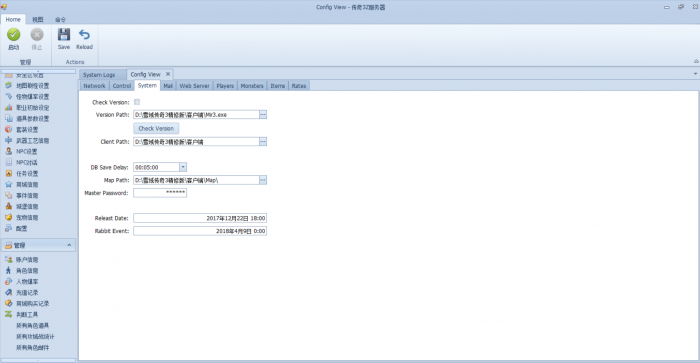Viewport: 700px width, 363px height.
Task: Click the Master Password field
Action: (x=160, y=192)
